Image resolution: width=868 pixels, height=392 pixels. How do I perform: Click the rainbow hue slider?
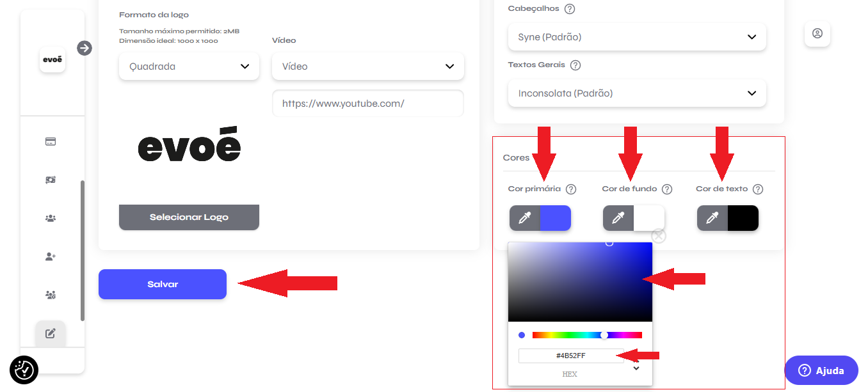[587, 335]
